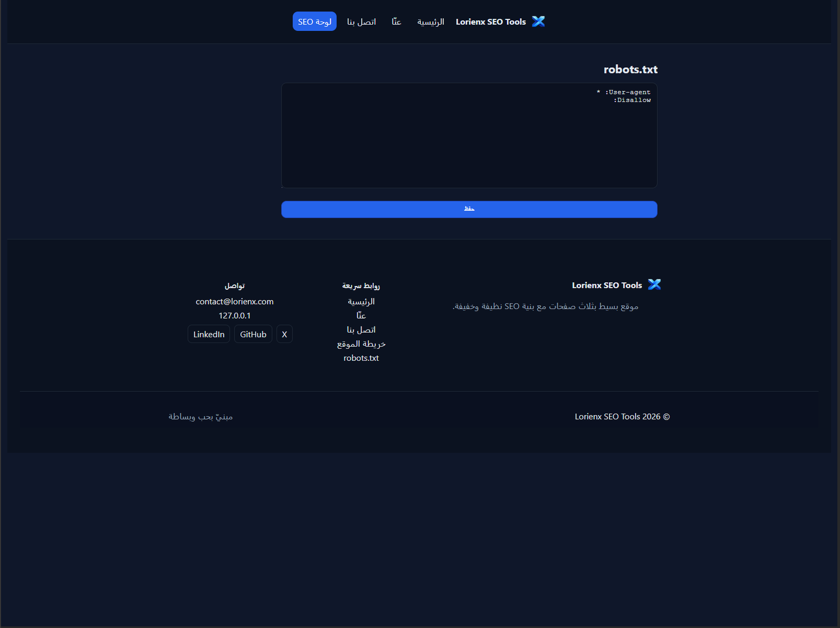
Task: Open the X social profile
Action: (284, 334)
